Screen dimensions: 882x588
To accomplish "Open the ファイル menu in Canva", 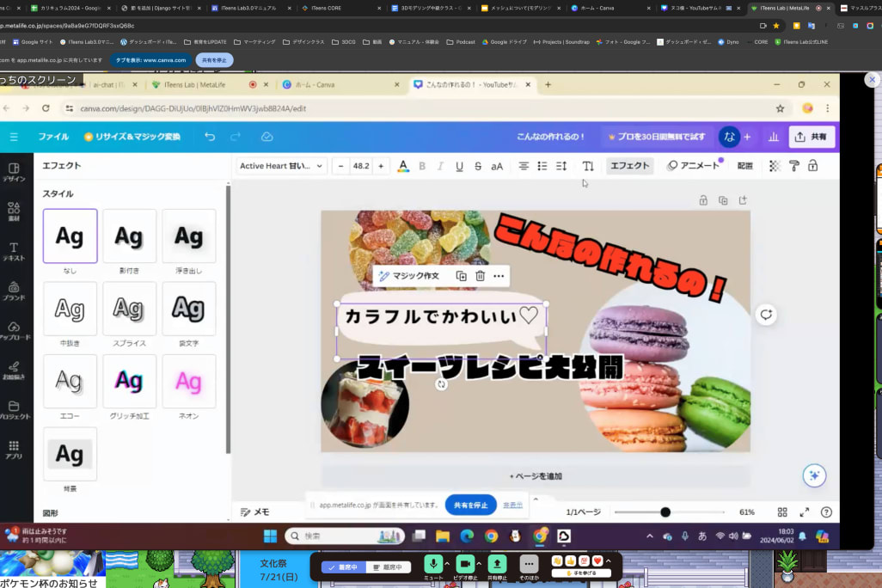I will click(x=54, y=137).
